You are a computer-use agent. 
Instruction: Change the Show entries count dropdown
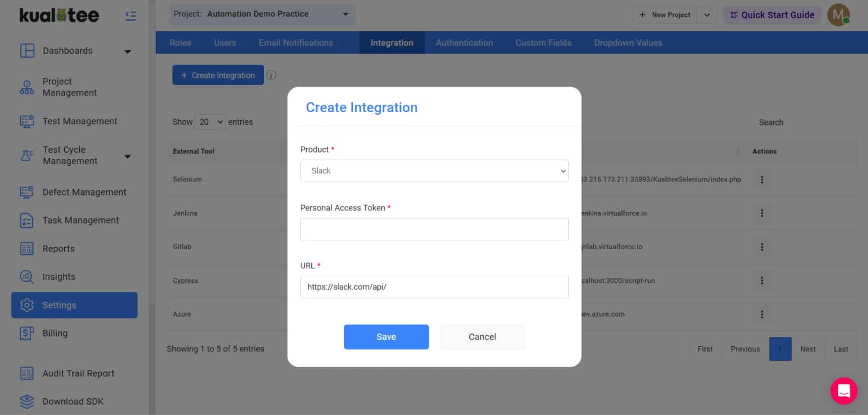pos(211,122)
